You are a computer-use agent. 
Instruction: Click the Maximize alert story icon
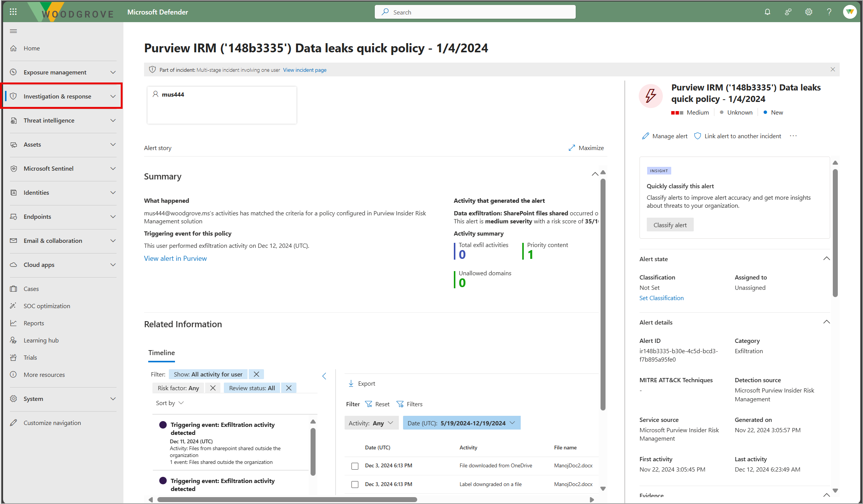tap(572, 148)
